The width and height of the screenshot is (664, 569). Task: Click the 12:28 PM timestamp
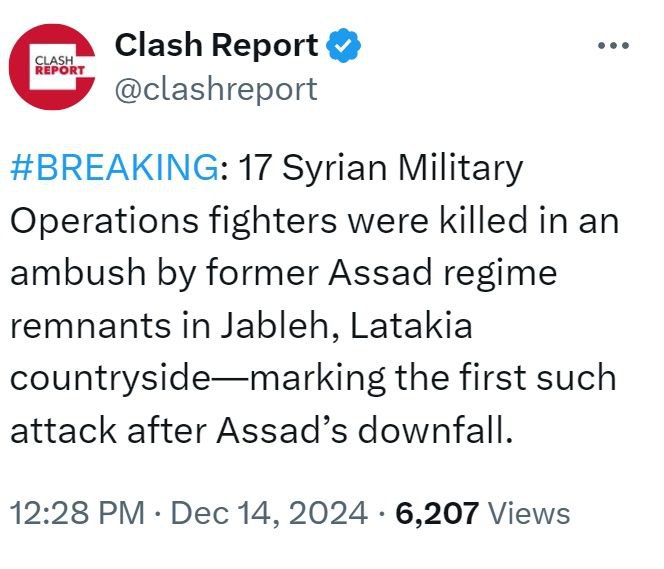pyautogui.click(x=75, y=513)
